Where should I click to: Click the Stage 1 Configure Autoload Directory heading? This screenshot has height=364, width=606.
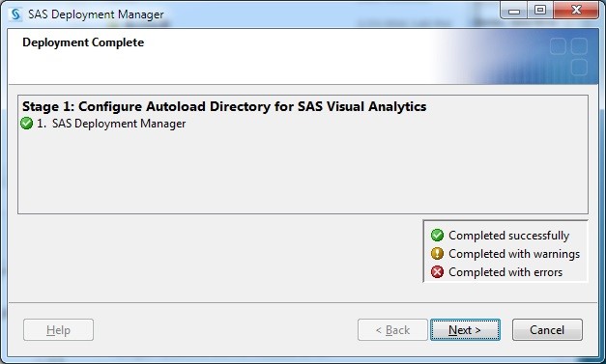[224, 106]
